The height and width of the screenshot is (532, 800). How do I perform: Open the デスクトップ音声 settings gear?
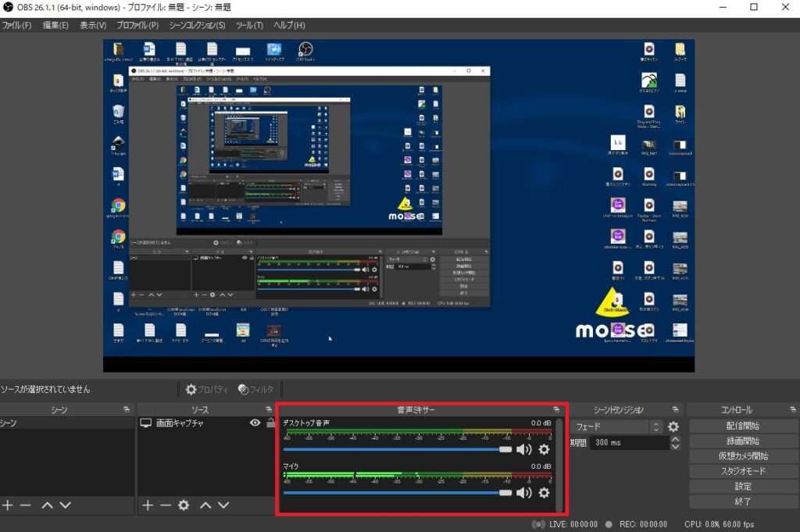544,449
